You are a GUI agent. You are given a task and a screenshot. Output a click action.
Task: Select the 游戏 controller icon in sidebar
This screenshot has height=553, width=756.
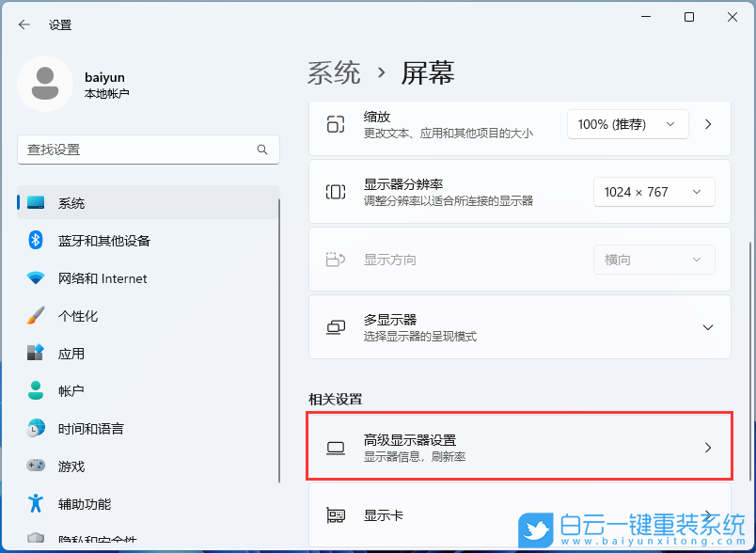32,466
